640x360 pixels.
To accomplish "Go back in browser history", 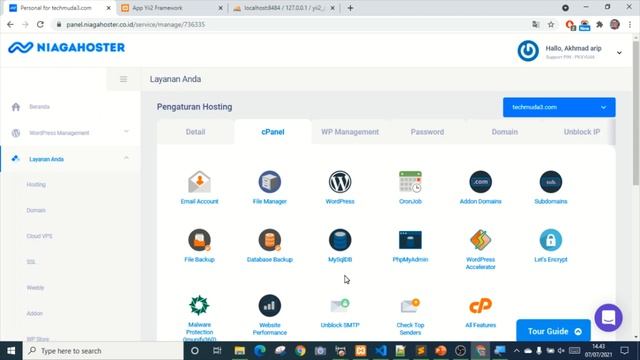I will pos(11,24).
